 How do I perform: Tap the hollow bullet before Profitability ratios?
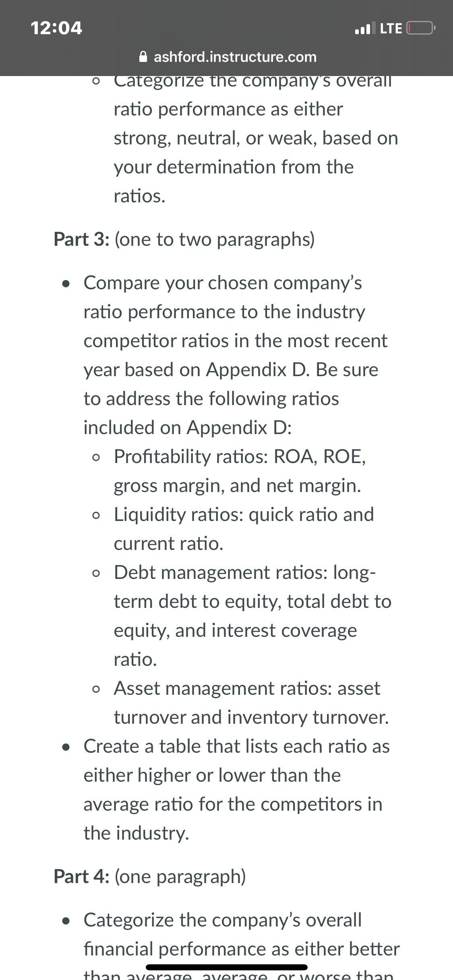click(95, 457)
